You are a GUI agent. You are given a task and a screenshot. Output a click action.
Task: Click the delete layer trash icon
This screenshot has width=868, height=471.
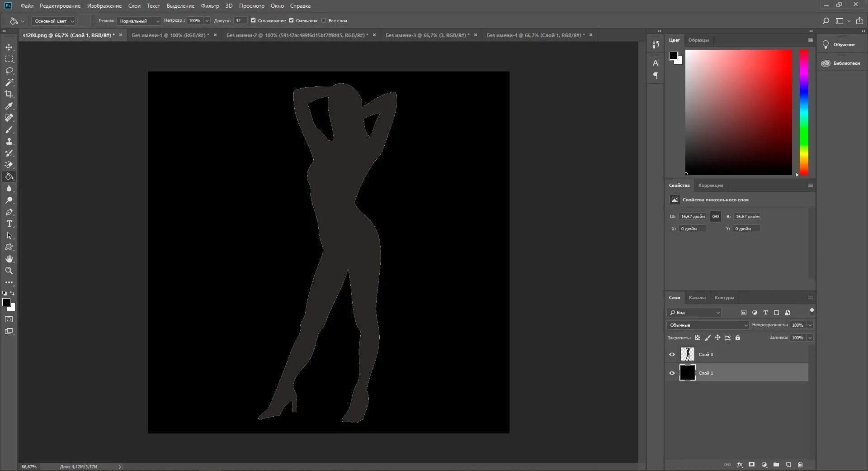click(x=800, y=465)
